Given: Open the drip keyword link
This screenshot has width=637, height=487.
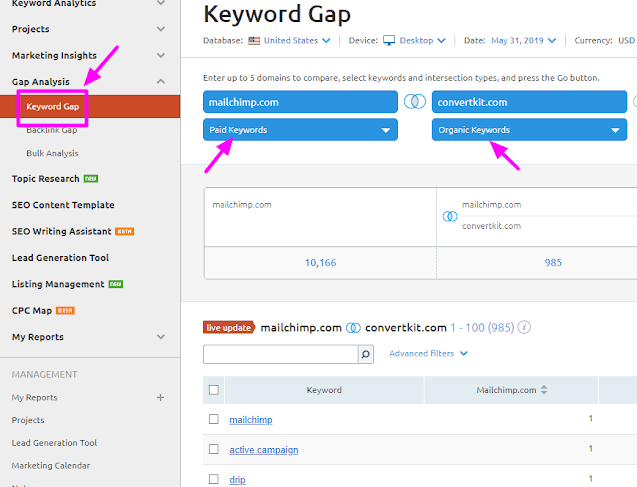Looking at the screenshot, I should tap(238, 480).
